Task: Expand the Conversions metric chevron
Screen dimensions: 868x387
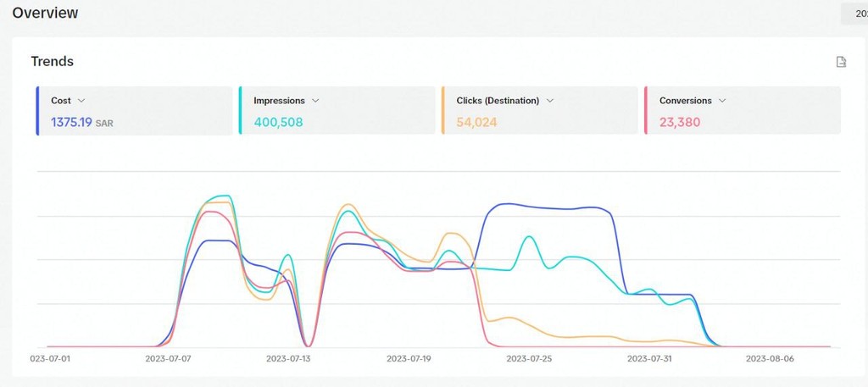Action: 722,101
